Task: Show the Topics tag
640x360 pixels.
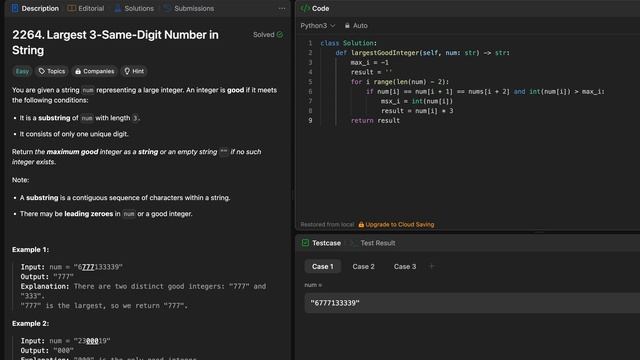Action: click(x=52, y=71)
